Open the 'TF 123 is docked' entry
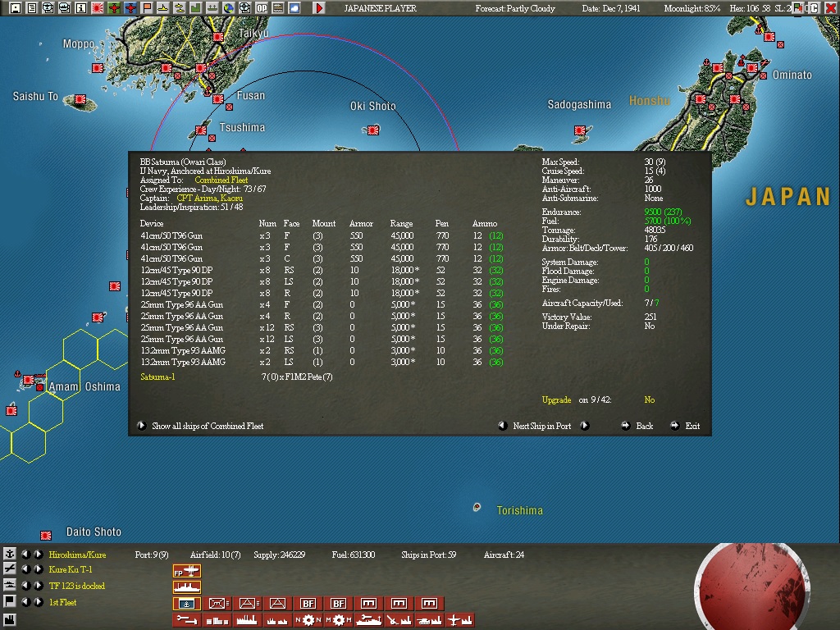Viewport: 840px width, 630px height. click(x=76, y=586)
